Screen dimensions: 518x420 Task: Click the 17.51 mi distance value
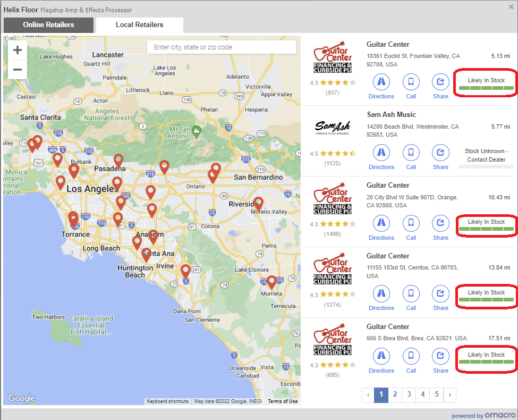pos(499,338)
